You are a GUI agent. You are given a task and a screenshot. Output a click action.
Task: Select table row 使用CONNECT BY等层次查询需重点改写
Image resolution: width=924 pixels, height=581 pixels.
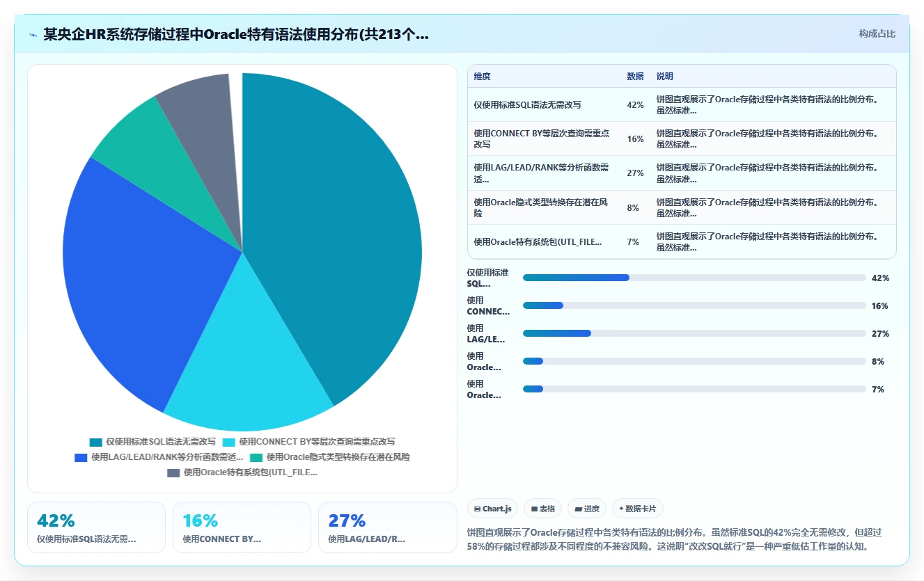click(682, 138)
